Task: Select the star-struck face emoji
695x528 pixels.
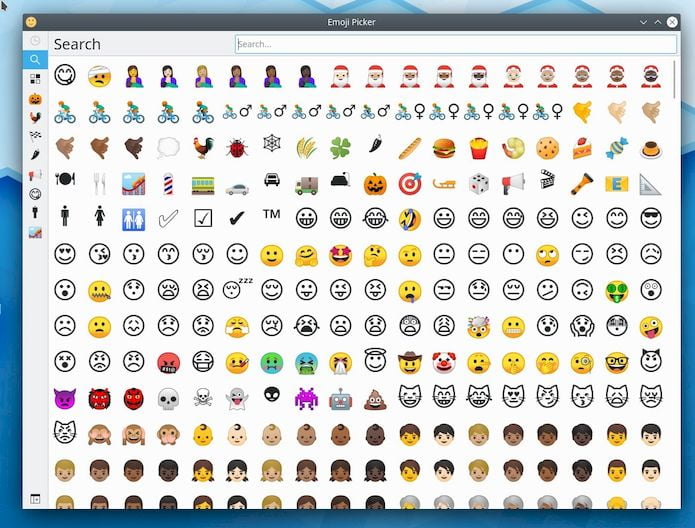Action: click(340, 256)
